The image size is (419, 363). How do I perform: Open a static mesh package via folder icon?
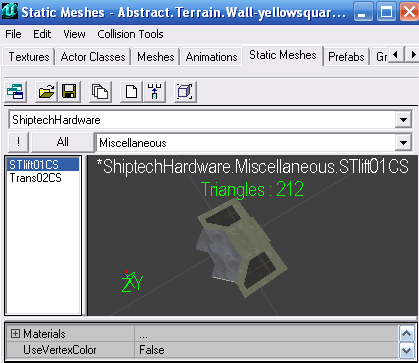coord(46,91)
